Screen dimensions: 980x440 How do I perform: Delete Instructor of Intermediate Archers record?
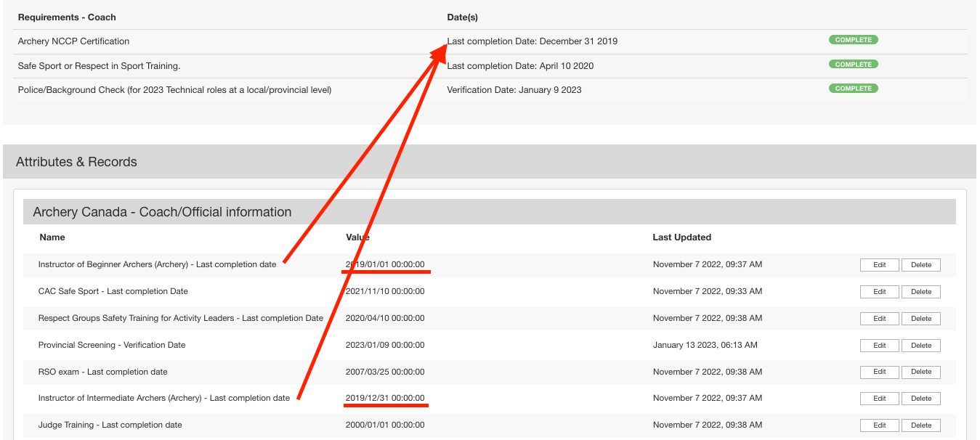coord(920,399)
